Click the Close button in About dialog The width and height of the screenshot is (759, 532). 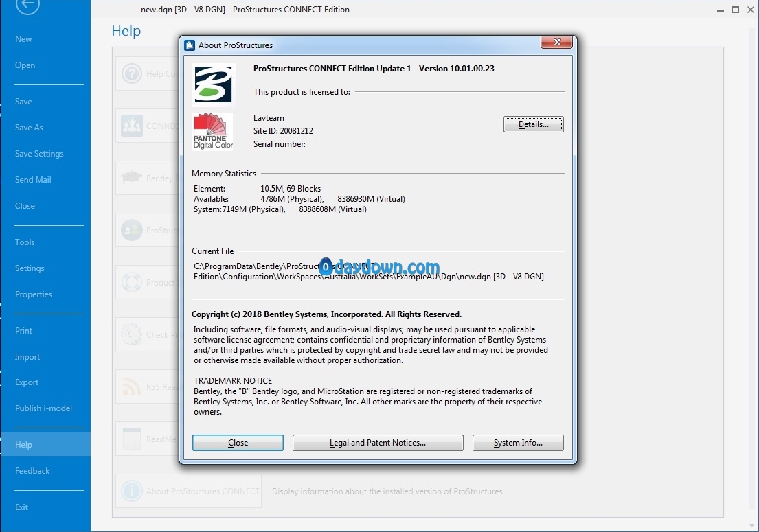[238, 443]
